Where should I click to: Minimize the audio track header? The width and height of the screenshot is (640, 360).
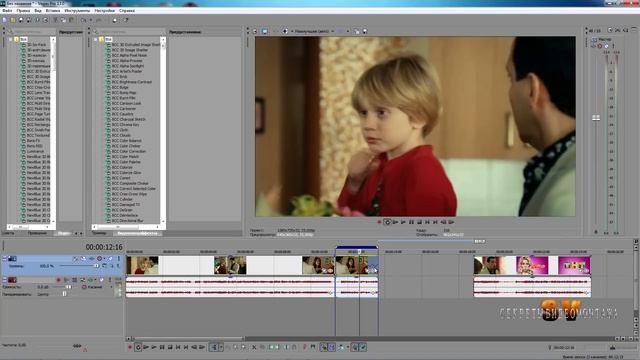click(x=4, y=280)
